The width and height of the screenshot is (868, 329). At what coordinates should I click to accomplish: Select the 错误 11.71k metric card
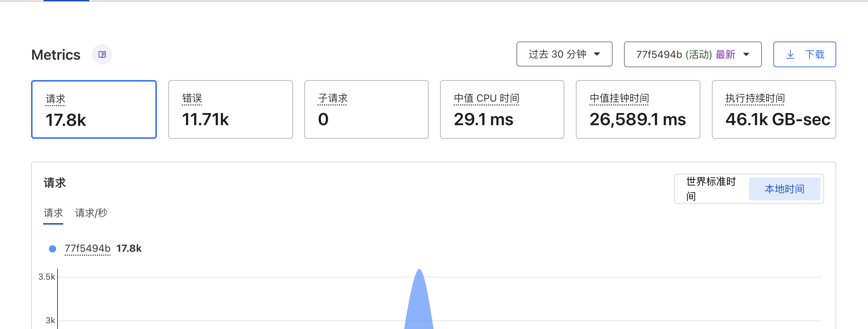coord(230,109)
